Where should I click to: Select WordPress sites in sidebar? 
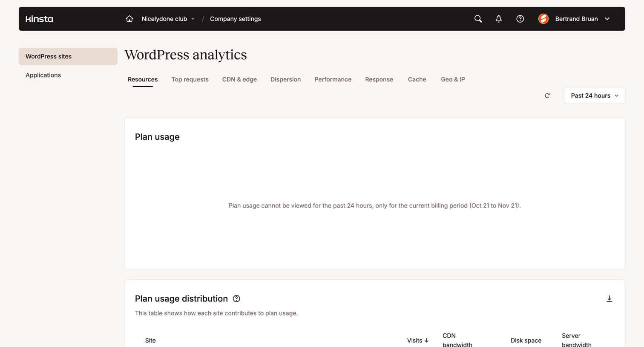click(68, 56)
